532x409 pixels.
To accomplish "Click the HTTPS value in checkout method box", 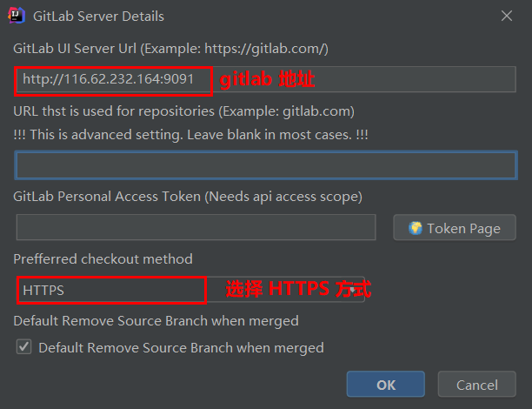I will pyautogui.click(x=43, y=291).
